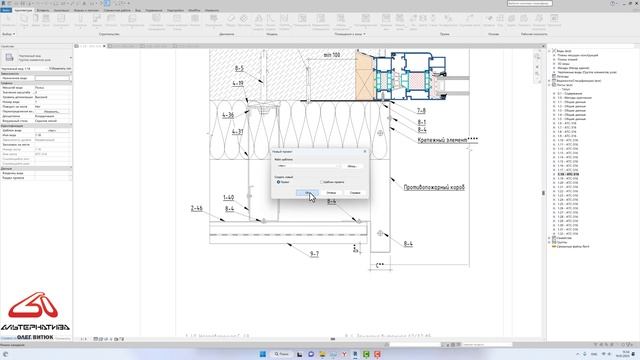This screenshot has height=360, width=640.
Task: Click Изменить button for visibility overrides
Action: coord(52,111)
